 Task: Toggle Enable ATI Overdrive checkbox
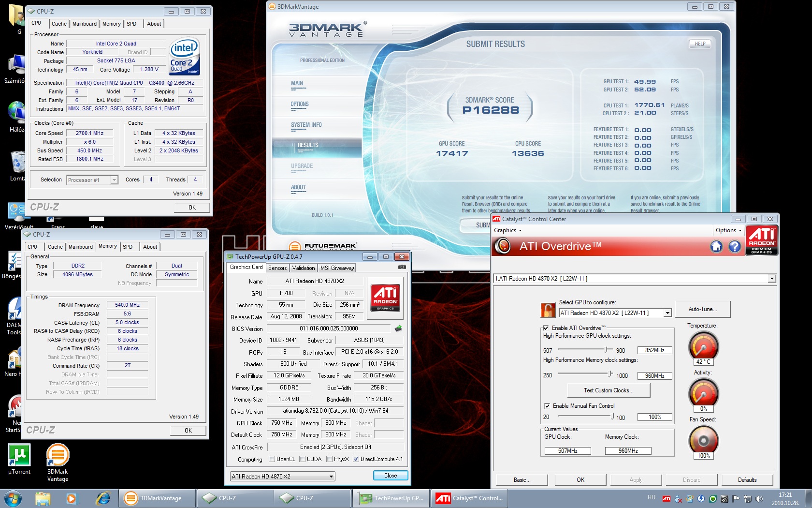(x=546, y=328)
